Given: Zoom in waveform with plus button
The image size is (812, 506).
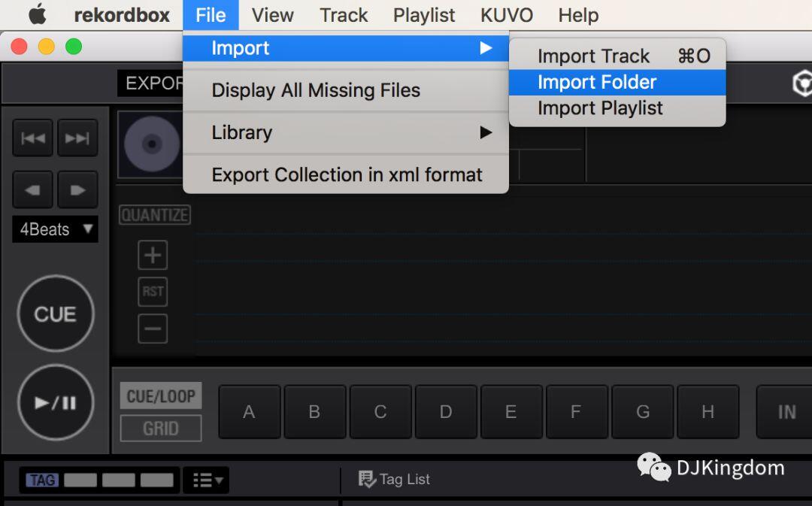Looking at the screenshot, I should click(x=153, y=255).
